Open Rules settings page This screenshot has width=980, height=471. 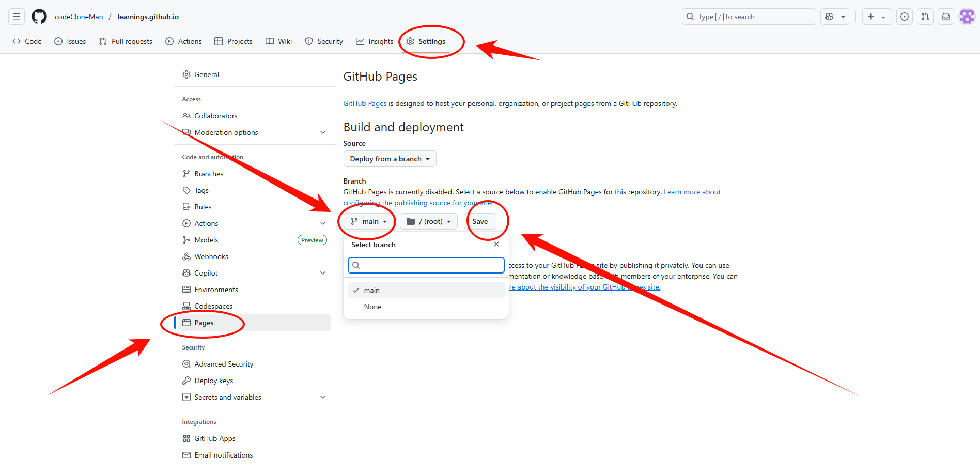[254, 207]
